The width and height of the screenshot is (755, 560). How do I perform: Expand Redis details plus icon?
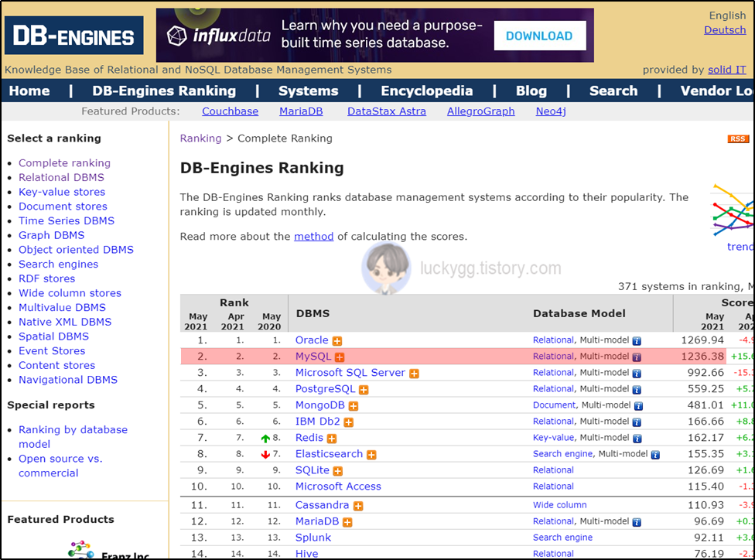click(332, 439)
